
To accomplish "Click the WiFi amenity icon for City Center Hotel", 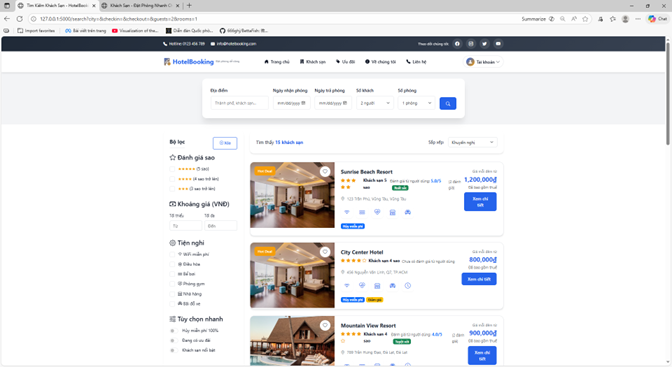I will pos(347,286).
